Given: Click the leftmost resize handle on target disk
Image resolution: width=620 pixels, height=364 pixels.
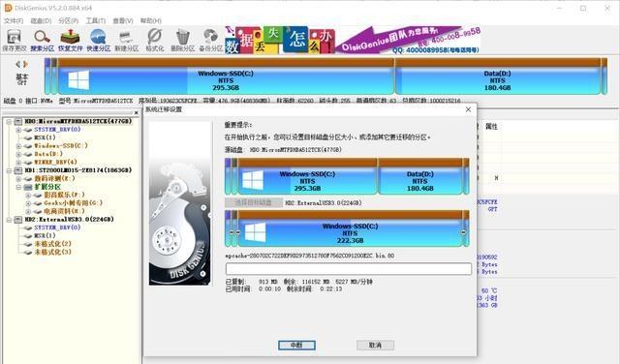Looking at the screenshot, I should pyautogui.click(x=232, y=232).
